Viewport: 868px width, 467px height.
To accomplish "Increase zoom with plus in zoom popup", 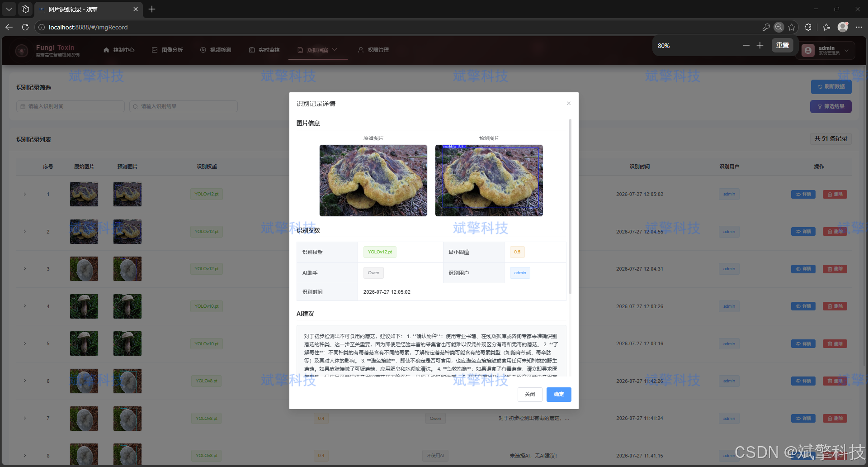I will [x=760, y=46].
